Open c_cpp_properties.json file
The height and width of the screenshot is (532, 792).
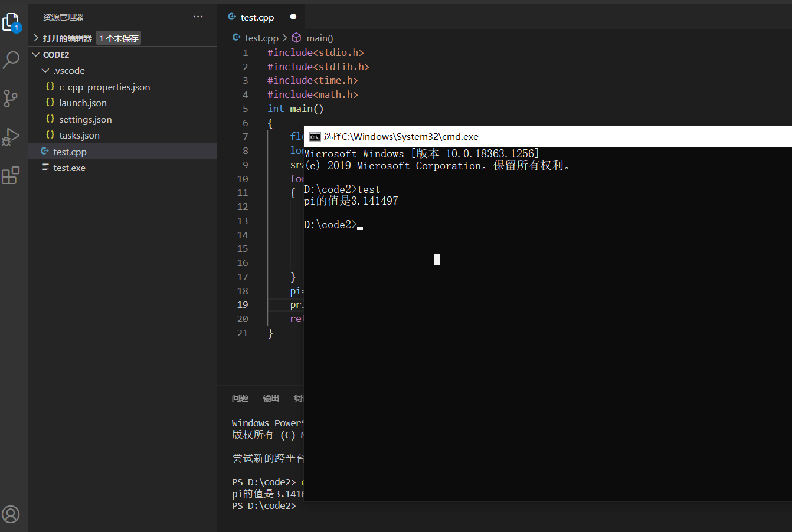[x=104, y=87]
